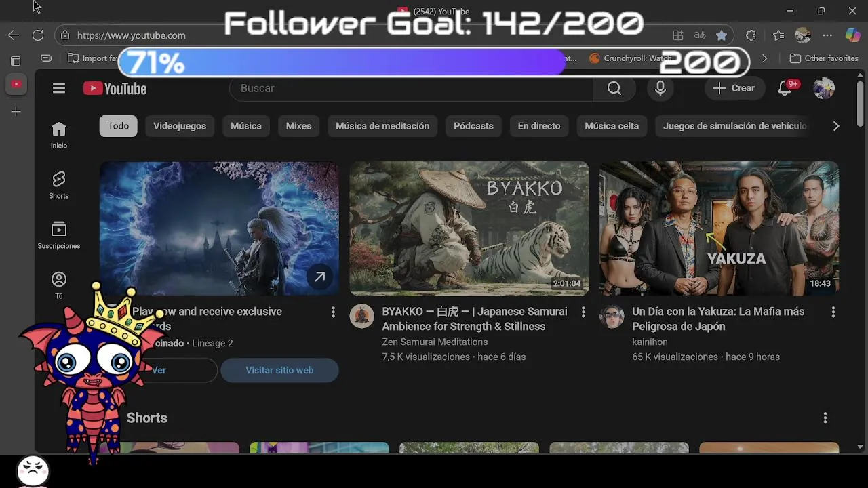Select the Todo filter chip
Image resolution: width=868 pixels, height=488 pixels.
click(118, 126)
